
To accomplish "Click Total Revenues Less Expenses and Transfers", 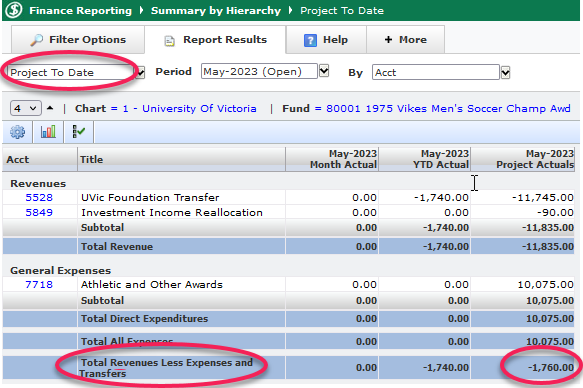I will point(166,368).
